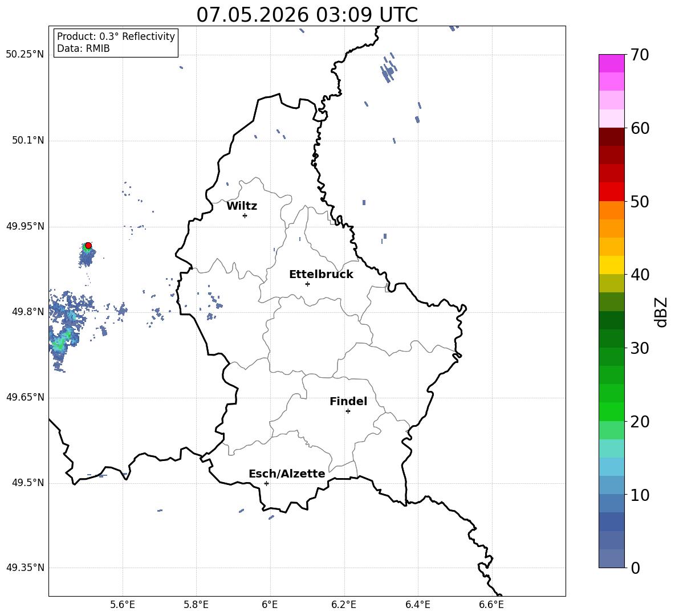Select the Findel city label
This screenshot has width=675, height=616.
[348, 401]
